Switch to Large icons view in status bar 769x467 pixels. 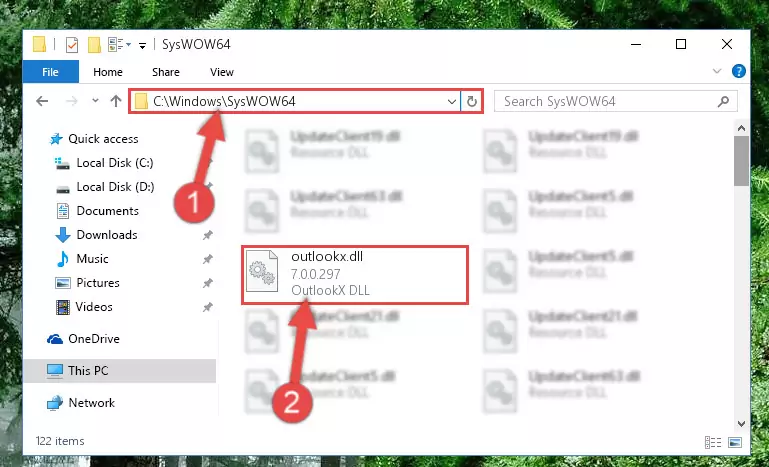pyautogui.click(x=735, y=442)
